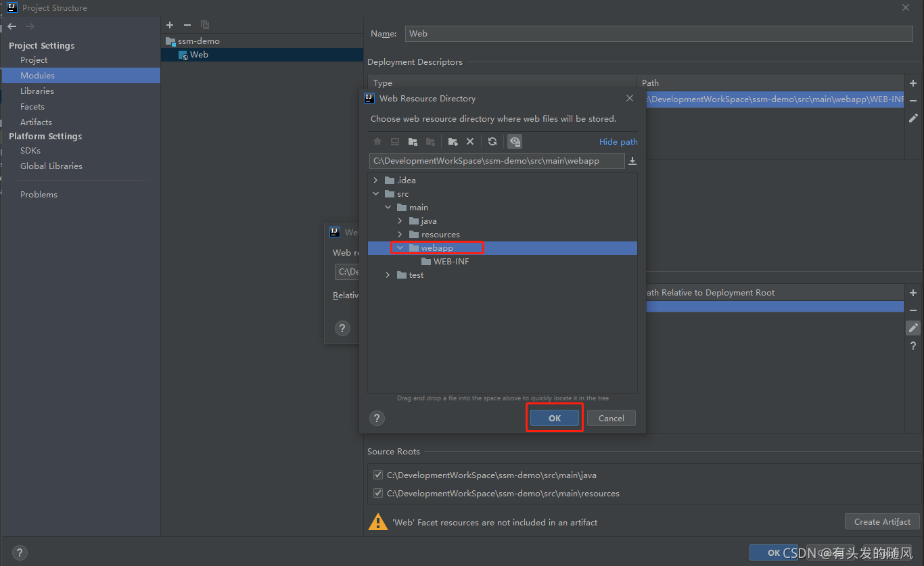The height and width of the screenshot is (566, 924).
Task: Go to home directory in file chooser
Action: click(x=377, y=141)
